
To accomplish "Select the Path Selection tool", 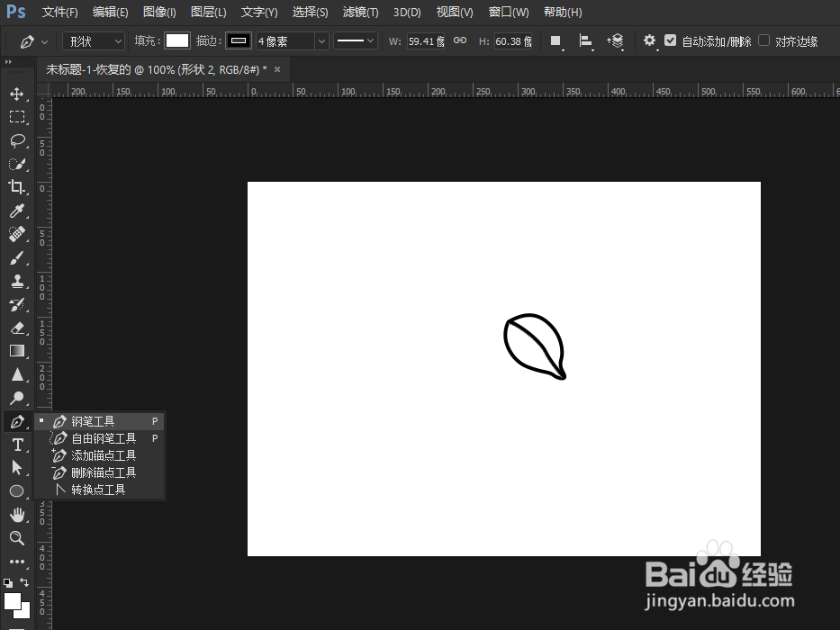I will point(16,468).
